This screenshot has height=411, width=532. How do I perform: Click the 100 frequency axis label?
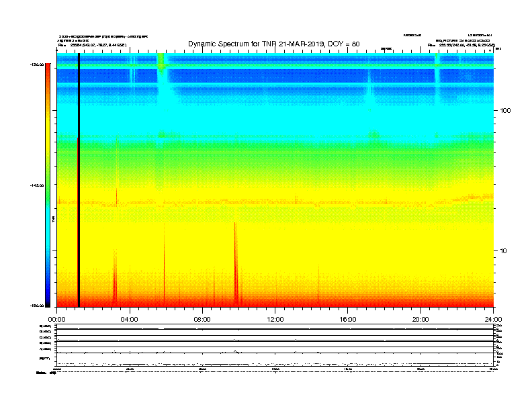[x=505, y=111]
